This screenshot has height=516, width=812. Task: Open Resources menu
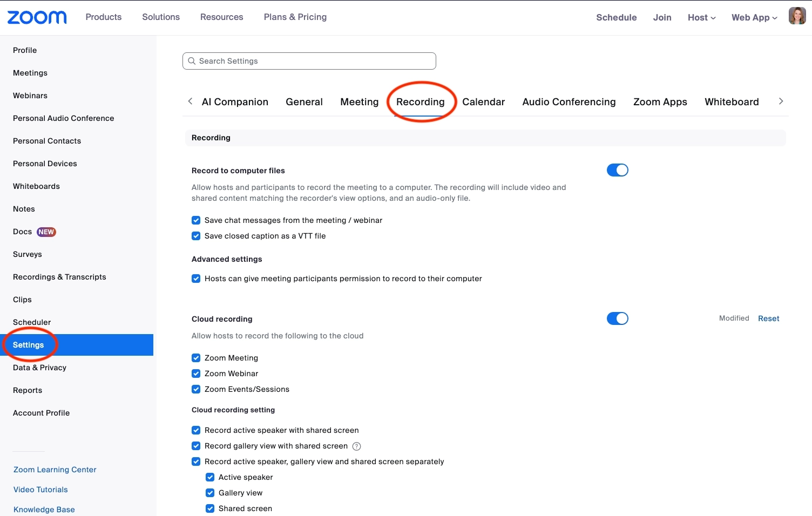[221, 17]
